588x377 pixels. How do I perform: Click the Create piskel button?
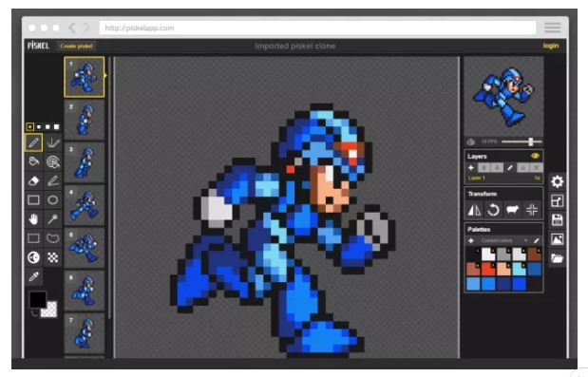pyautogui.click(x=77, y=46)
